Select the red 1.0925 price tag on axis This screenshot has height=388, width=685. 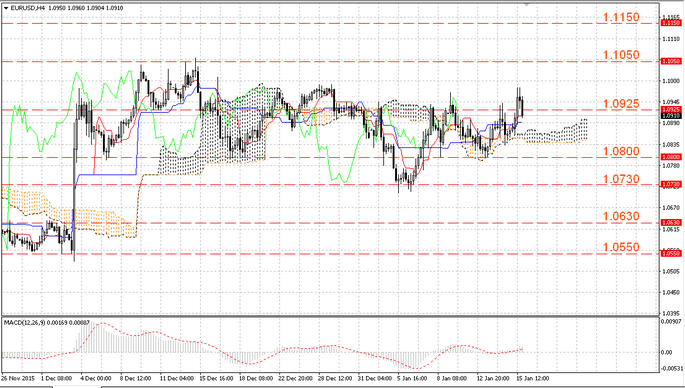pos(671,109)
